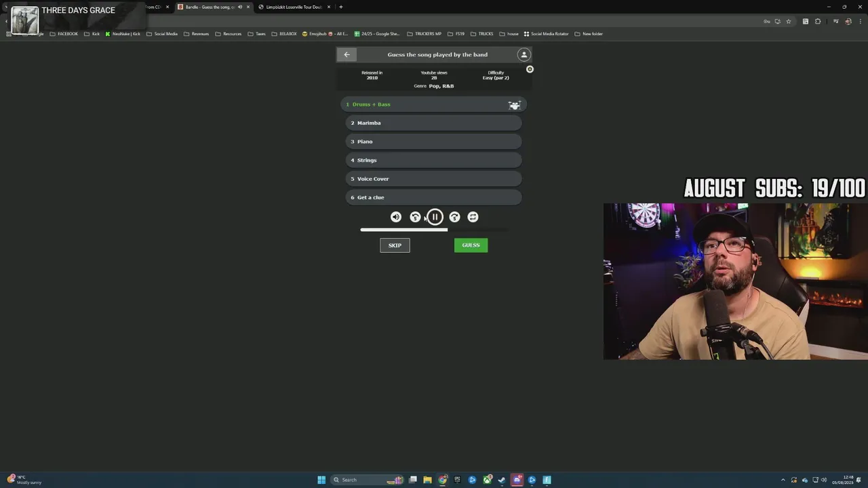Viewport: 868px width, 488px height.
Task: Close the Bandle browser tab
Action: click(x=248, y=7)
